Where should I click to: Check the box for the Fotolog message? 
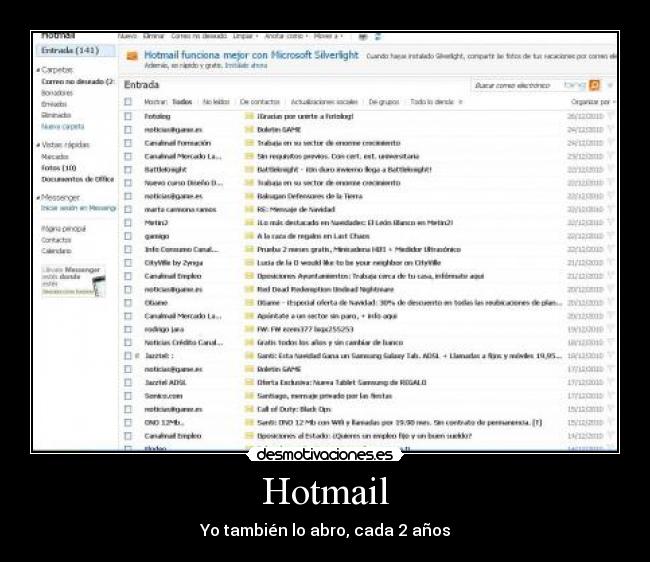[128, 116]
